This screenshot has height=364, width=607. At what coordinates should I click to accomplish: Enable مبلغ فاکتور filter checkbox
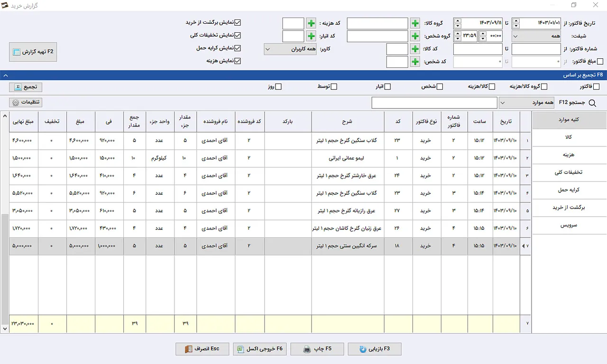click(600, 62)
